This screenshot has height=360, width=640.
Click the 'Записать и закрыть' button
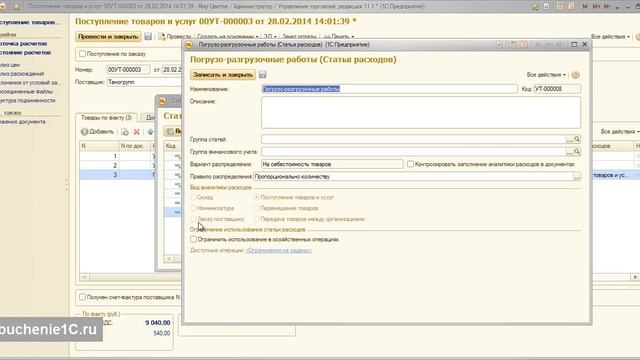(x=223, y=75)
